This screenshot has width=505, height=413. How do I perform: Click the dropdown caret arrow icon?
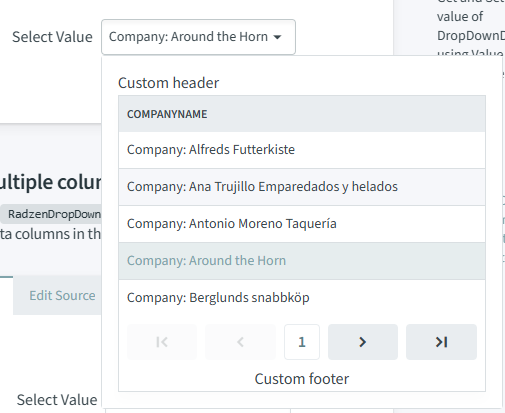[x=277, y=37]
